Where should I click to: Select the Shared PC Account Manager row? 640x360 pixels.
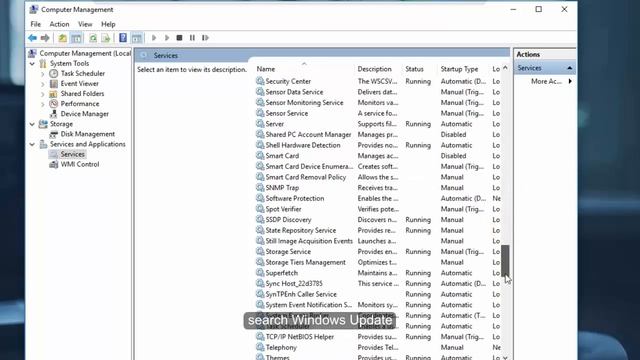[378, 134]
